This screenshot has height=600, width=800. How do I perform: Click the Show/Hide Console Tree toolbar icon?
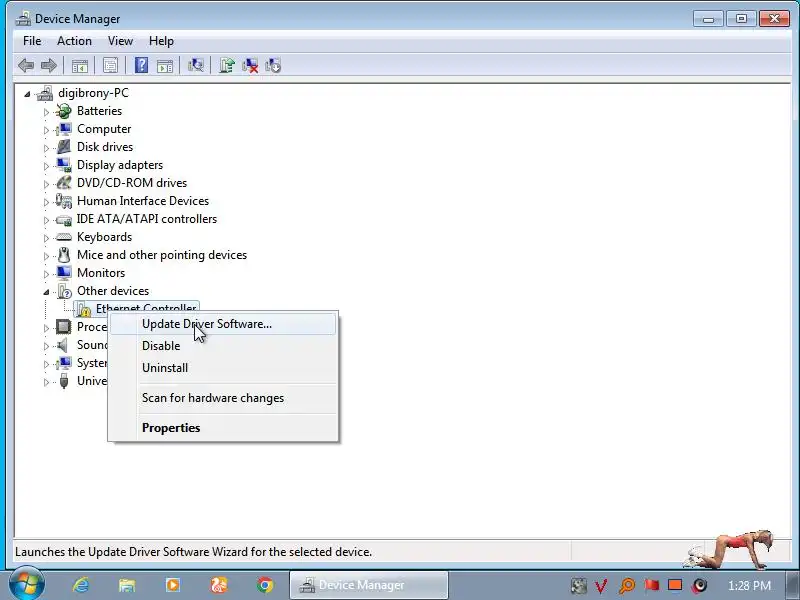click(x=80, y=66)
